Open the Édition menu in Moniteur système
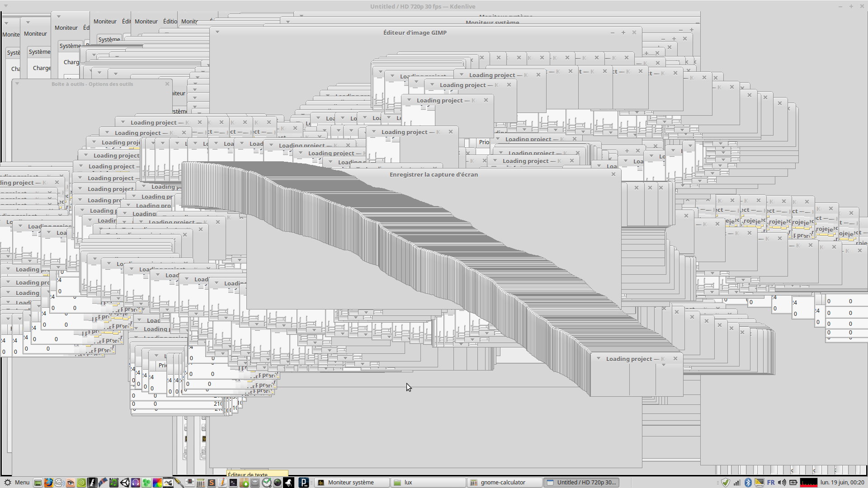This screenshot has width=868, height=488. point(170,21)
